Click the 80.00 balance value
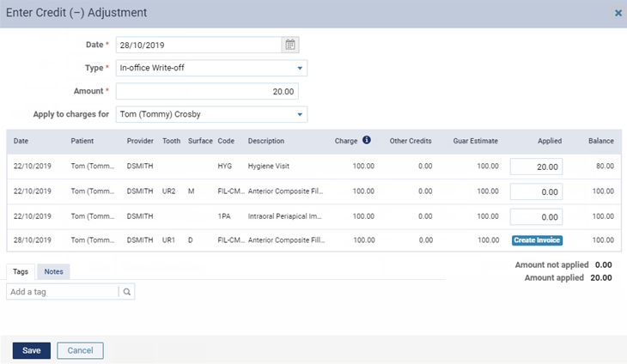Image resolution: width=627 pixels, height=364 pixels. pos(605,166)
